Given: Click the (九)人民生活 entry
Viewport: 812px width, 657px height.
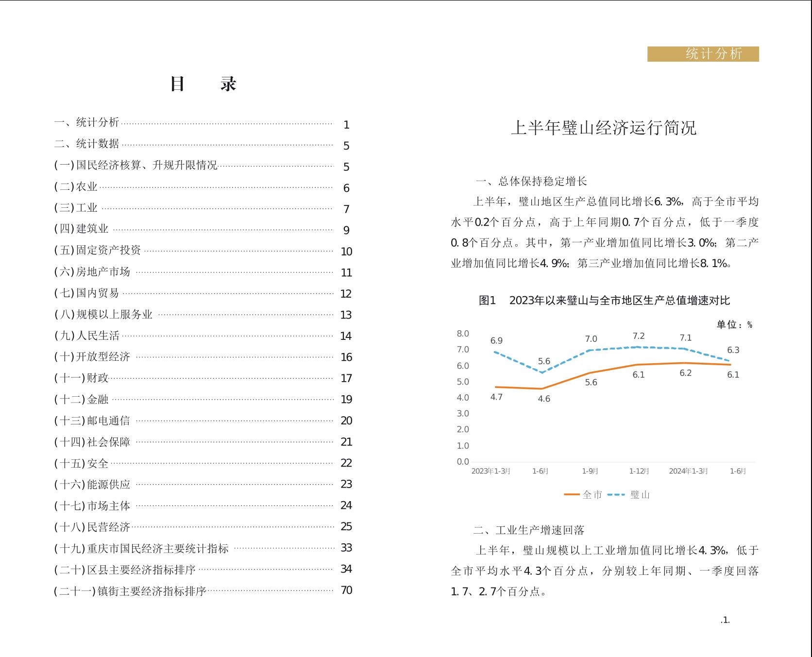Looking at the screenshot, I should point(203,336).
